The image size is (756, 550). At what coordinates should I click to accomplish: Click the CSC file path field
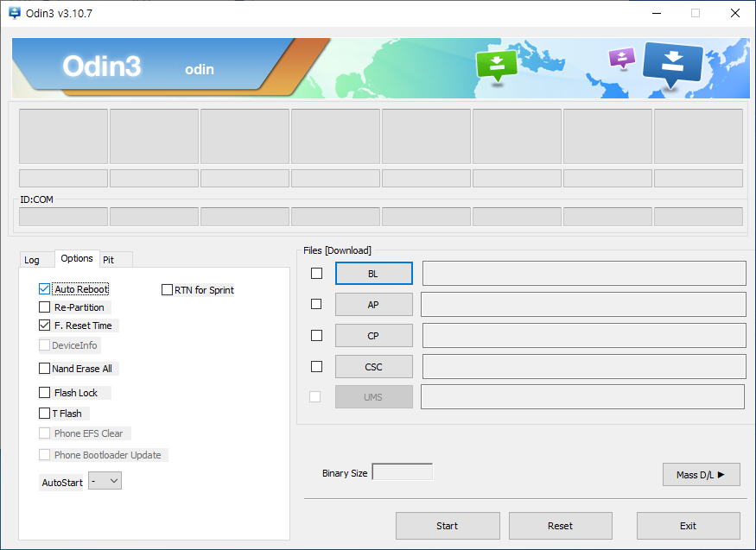click(584, 367)
